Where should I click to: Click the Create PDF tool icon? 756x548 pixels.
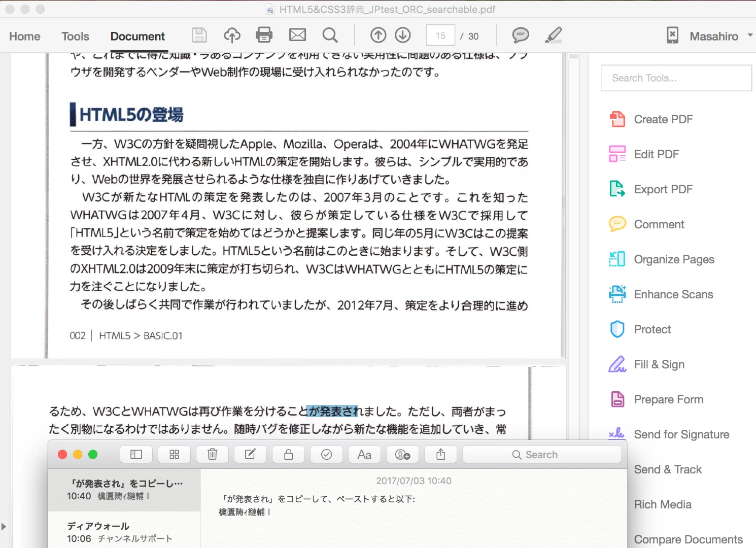coord(617,119)
